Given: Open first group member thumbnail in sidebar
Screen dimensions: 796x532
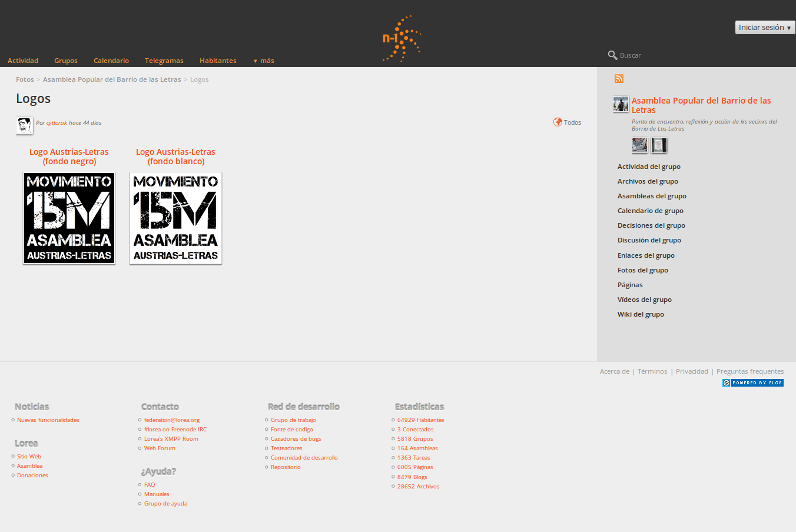Looking at the screenshot, I should click(639, 145).
